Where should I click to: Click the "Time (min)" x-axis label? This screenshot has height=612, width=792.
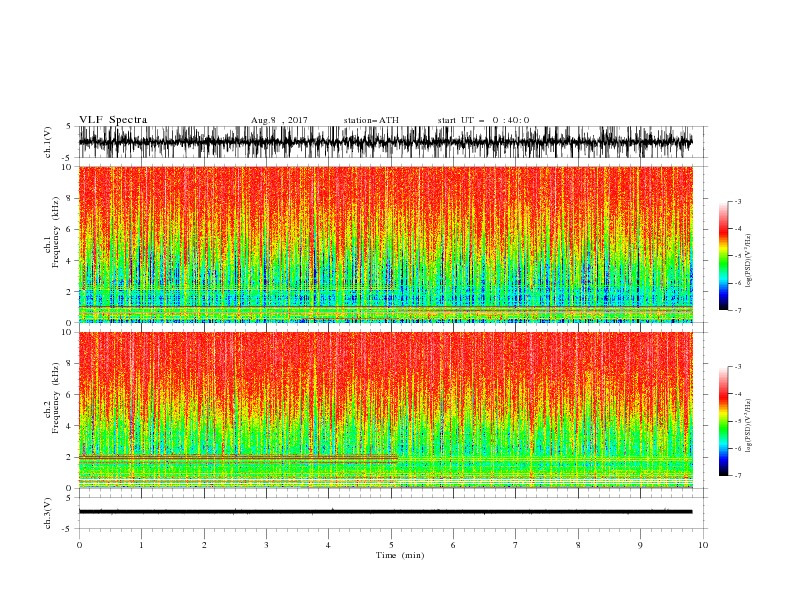coord(400,555)
